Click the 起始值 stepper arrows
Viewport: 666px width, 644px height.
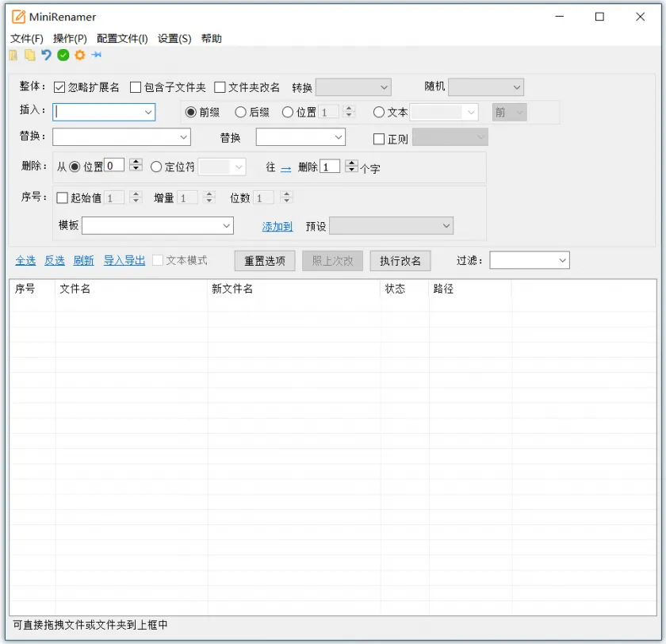coord(136,197)
